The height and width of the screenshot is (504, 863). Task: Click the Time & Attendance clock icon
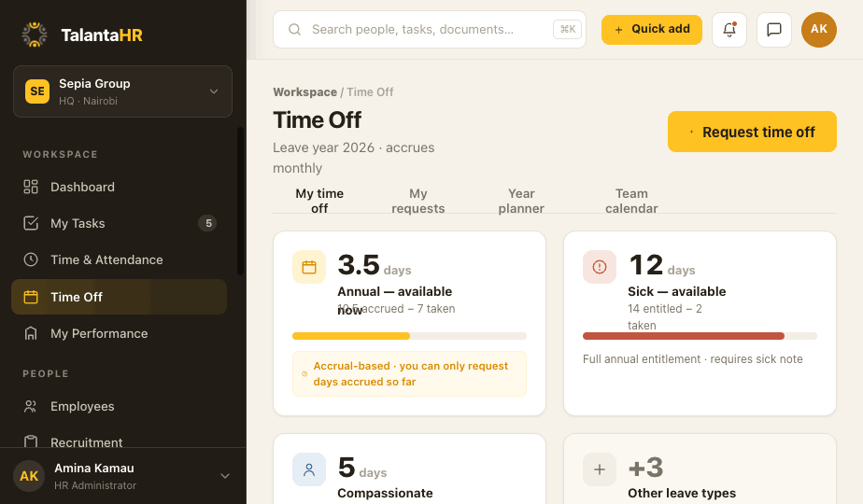(x=31, y=259)
